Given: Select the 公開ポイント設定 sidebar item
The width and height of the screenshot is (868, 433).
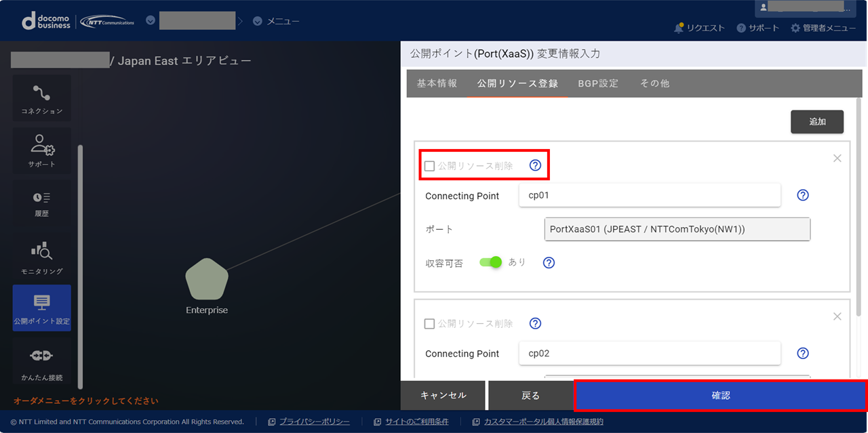Looking at the screenshot, I should point(42,308).
